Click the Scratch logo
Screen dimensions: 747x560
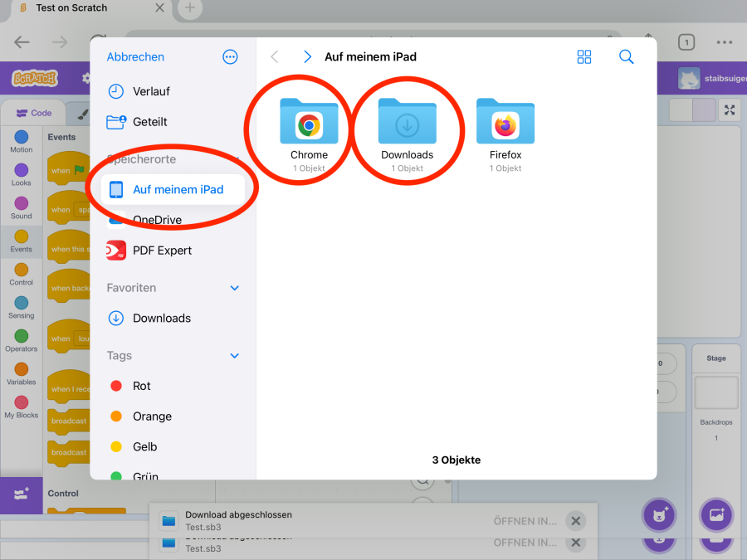tap(35, 79)
